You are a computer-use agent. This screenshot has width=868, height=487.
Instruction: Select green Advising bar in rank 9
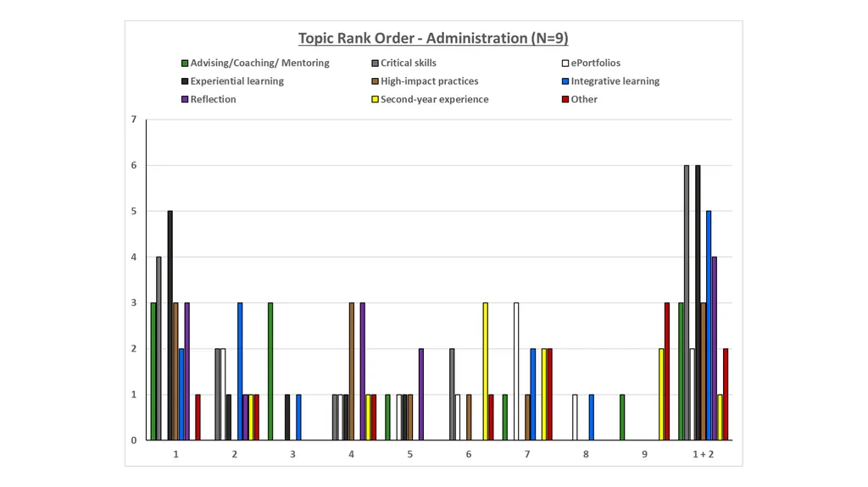(x=622, y=418)
